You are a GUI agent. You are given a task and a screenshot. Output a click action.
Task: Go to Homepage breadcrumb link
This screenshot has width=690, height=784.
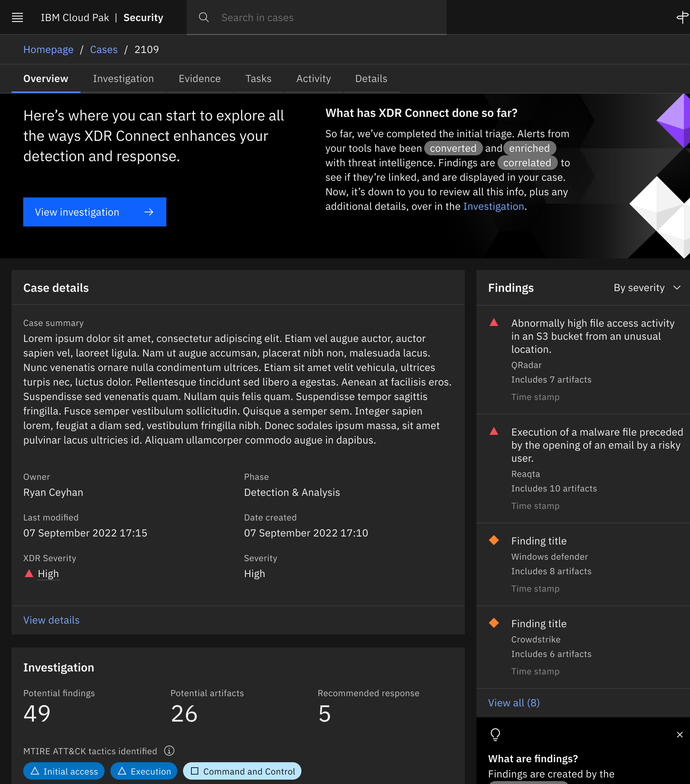pyautogui.click(x=48, y=49)
